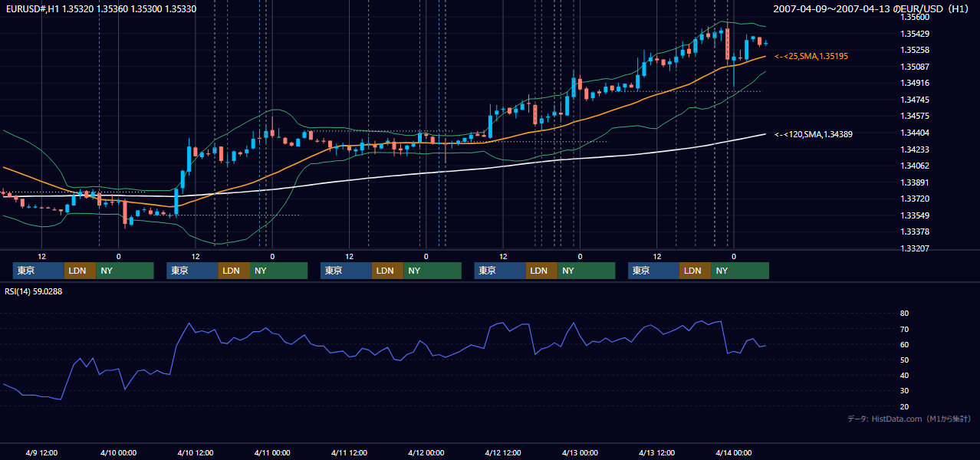
Task: Click the 4/12 12:00 time axis label
Action: pyautogui.click(x=502, y=452)
